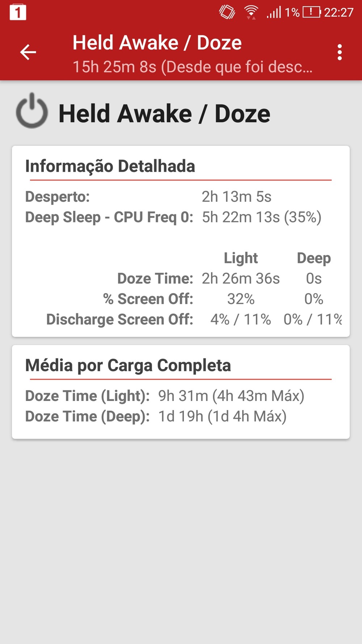Tap the 22:27 clock in status bar
362x644 pixels.
[338, 12]
